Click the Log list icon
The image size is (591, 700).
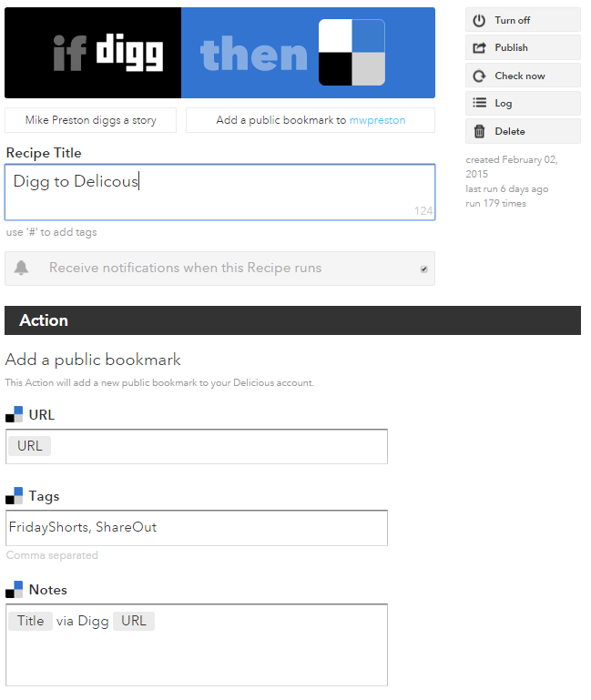tap(479, 103)
